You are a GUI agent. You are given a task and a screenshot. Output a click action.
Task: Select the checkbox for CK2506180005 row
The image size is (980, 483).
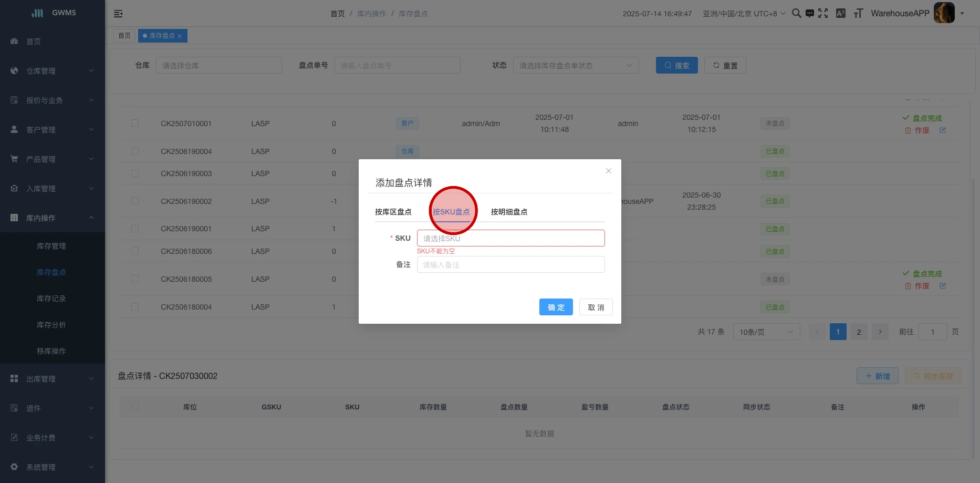point(135,279)
